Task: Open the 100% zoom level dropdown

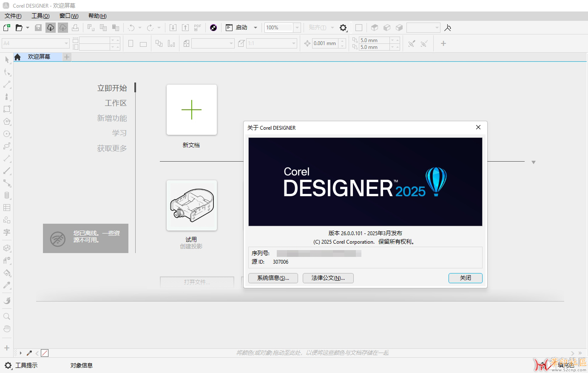Action: coord(297,28)
